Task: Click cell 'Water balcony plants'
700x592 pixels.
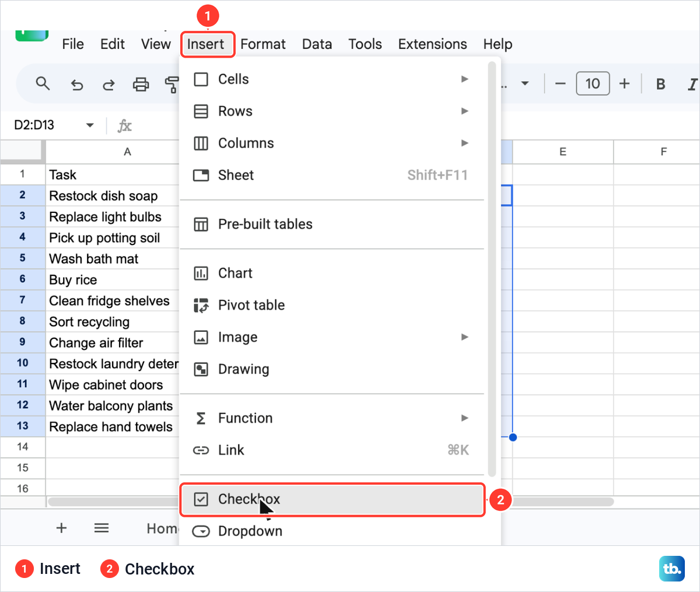Action: point(113,406)
